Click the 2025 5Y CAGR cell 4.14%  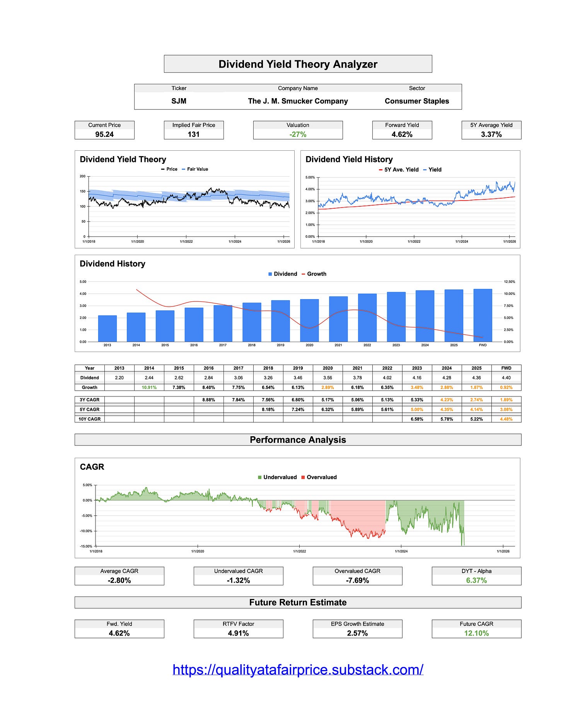point(476,409)
